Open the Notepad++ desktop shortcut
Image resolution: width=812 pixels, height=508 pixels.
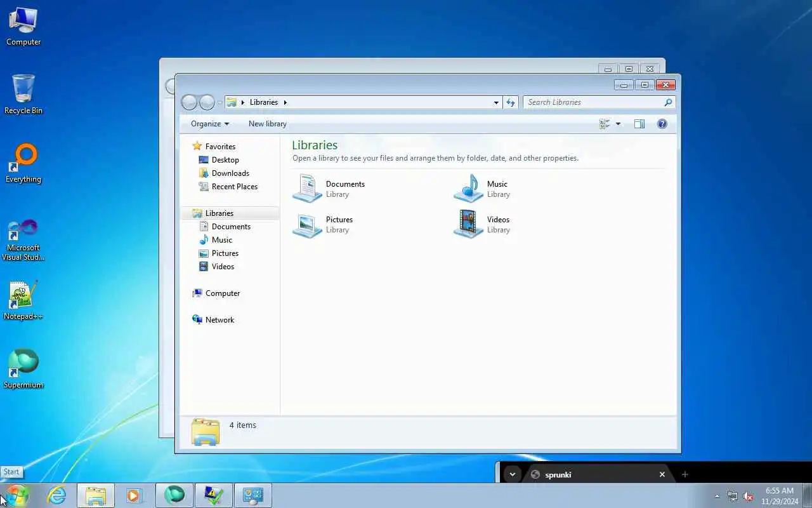[23, 300]
